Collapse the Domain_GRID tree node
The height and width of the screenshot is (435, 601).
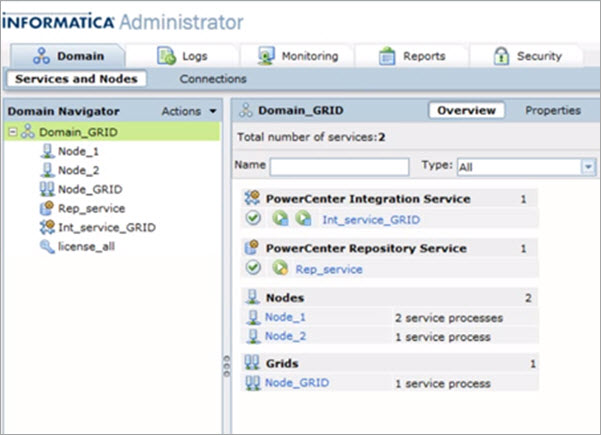(x=13, y=132)
